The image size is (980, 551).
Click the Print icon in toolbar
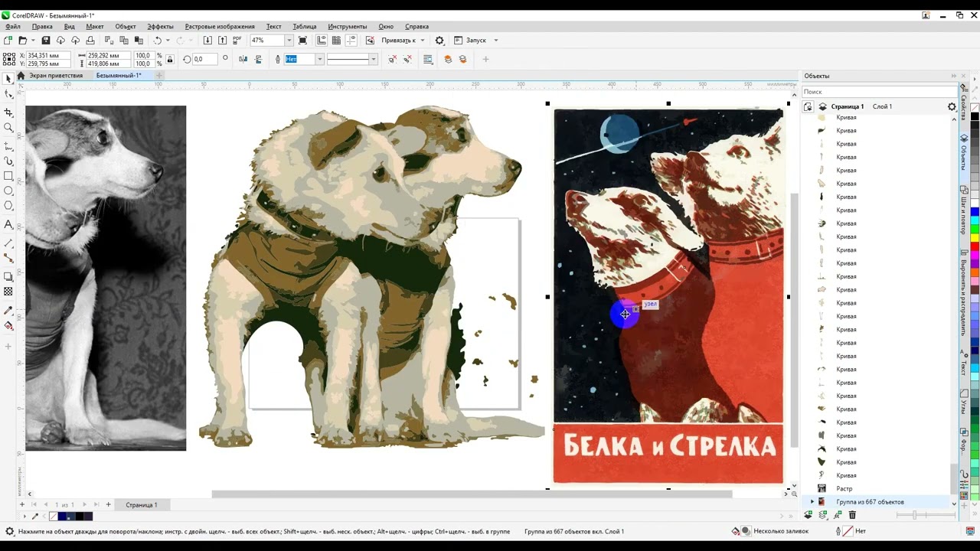tap(90, 41)
